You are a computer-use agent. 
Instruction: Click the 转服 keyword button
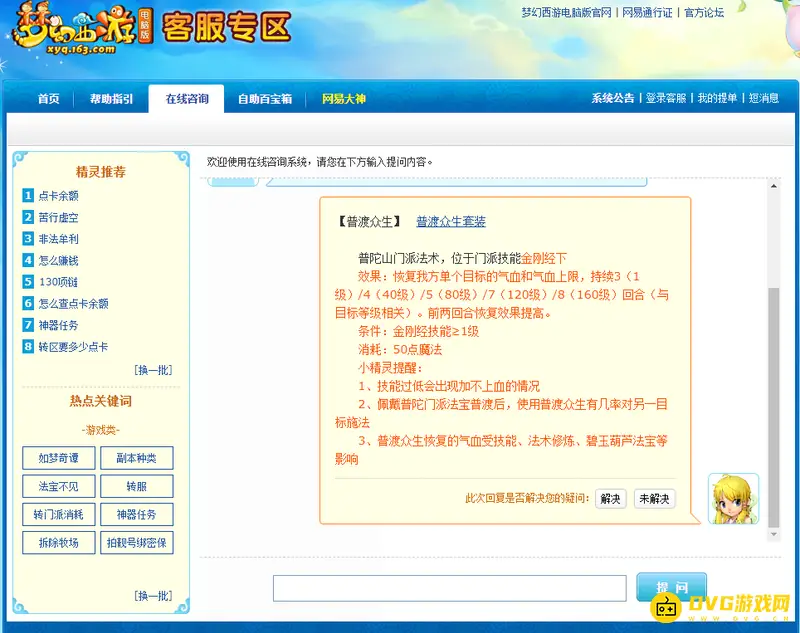(137, 487)
